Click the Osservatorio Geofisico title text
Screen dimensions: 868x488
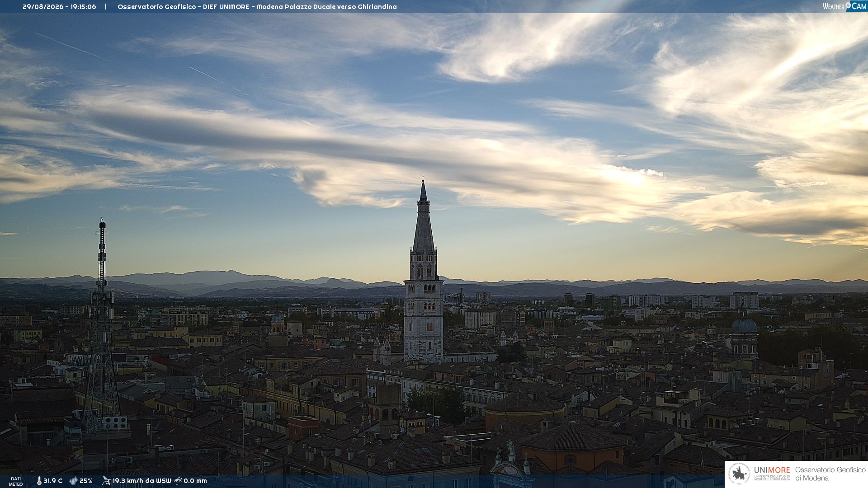tap(157, 7)
